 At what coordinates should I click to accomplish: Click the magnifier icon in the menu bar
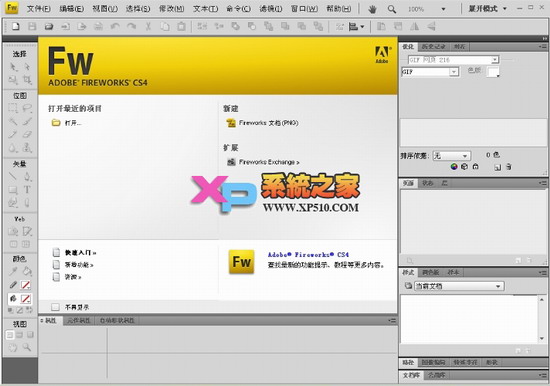tap(391, 9)
